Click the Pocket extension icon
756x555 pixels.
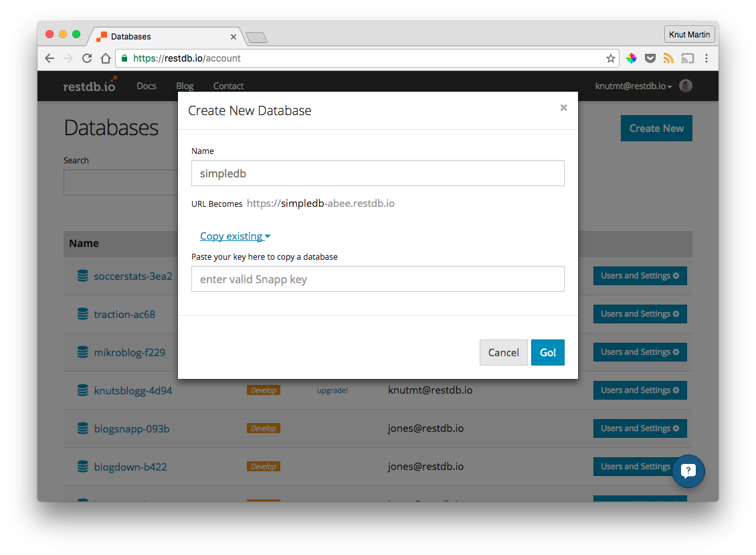click(x=650, y=58)
